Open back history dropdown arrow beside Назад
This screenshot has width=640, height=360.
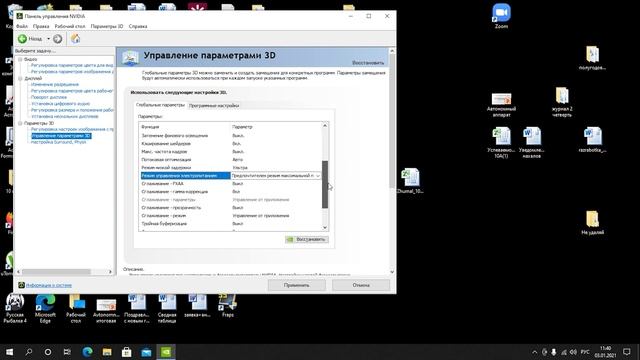coord(48,39)
